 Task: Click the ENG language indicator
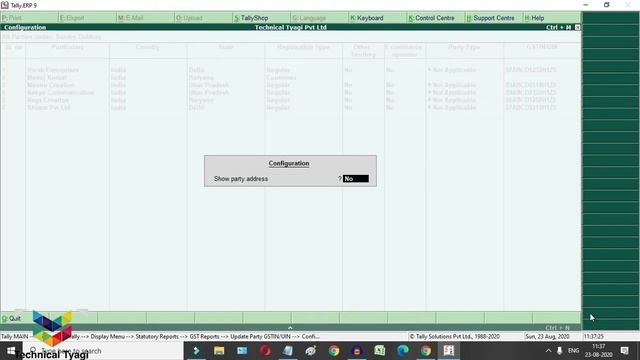point(573,351)
